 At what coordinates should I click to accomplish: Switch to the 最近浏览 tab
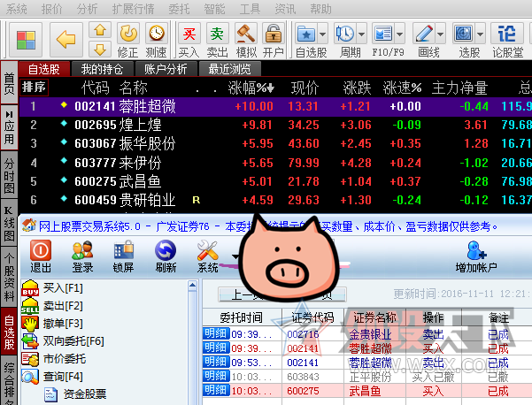229,69
